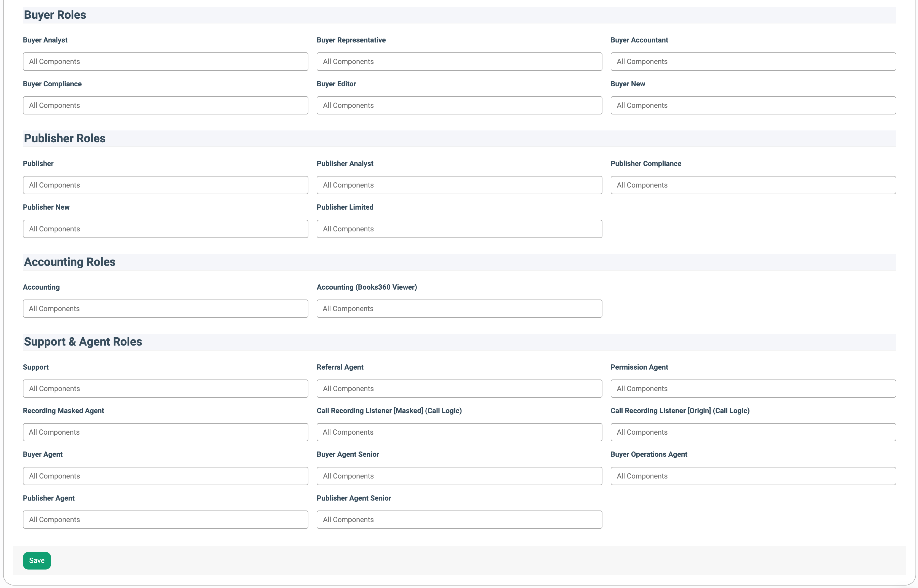The height and width of the screenshot is (588, 918).
Task: Click the green Save button
Action: (x=37, y=560)
